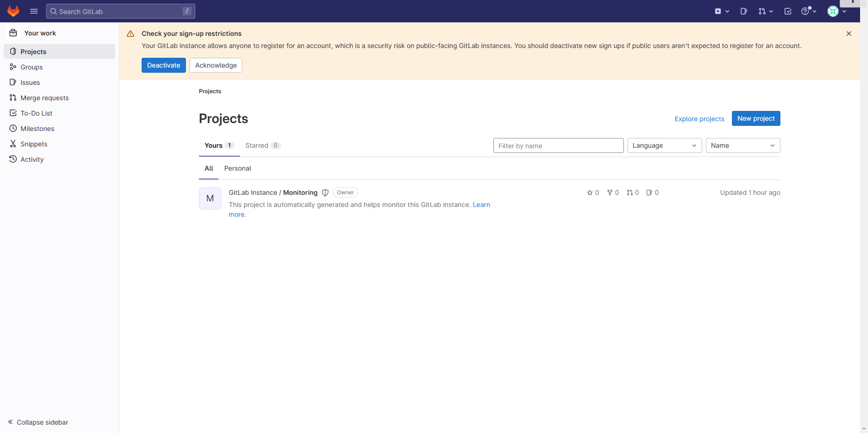Open the Explore projects link
This screenshot has height=433, width=868.
coord(699,119)
